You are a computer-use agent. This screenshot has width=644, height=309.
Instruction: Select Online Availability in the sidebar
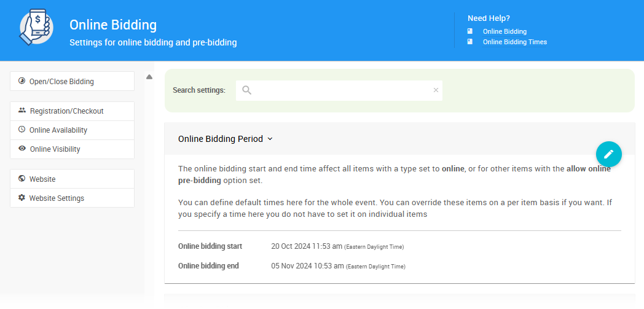[x=58, y=130]
